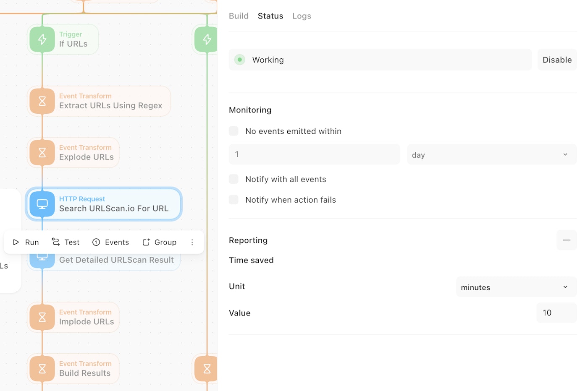Open the Logs tab
This screenshot has height=391, width=588.
302,16
